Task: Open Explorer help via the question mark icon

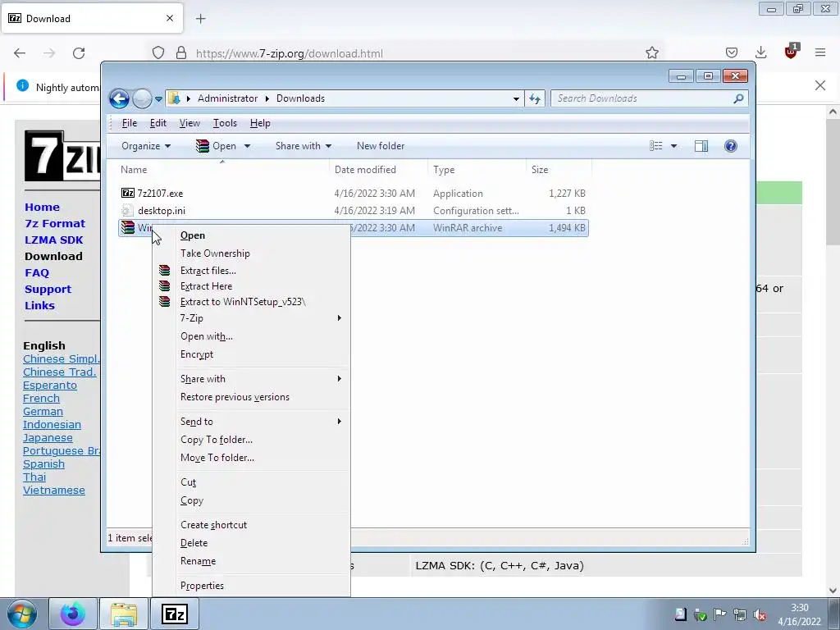Action: 731,146
